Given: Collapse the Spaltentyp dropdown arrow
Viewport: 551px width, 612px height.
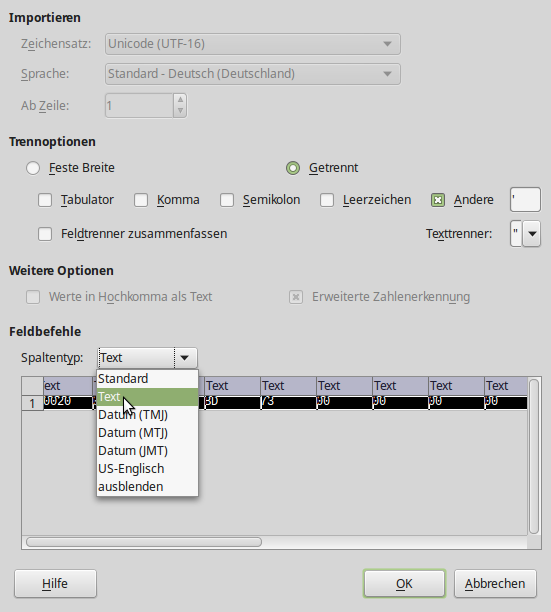Looking at the screenshot, I should [x=185, y=358].
